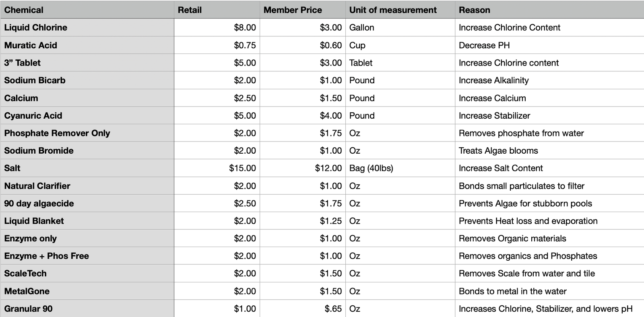Select the Natural Clarifier row label

pyautogui.click(x=37, y=186)
